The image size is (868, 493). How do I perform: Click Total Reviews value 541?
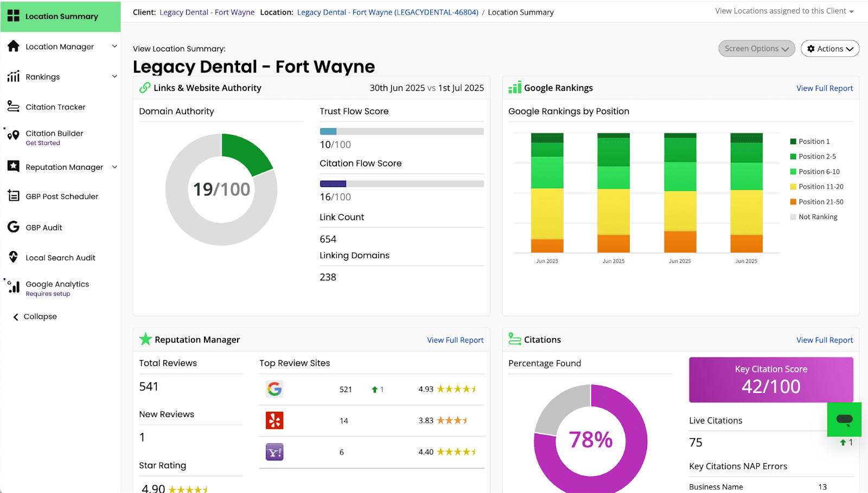[x=149, y=387]
